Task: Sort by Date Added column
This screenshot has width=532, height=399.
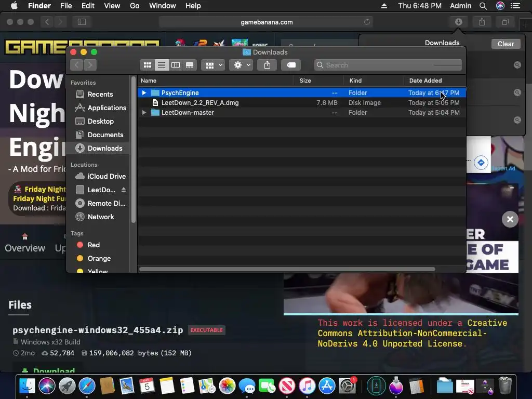Action: [435, 81]
